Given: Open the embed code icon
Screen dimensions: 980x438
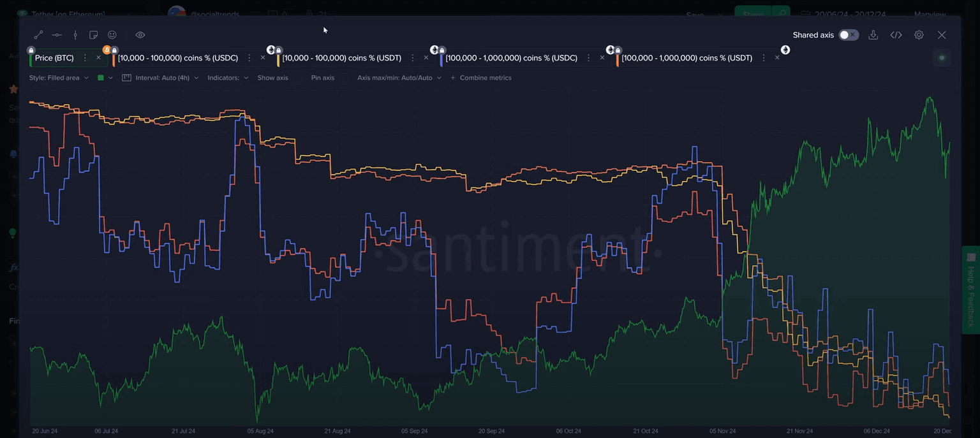Looking at the screenshot, I should click(x=896, y=35).
